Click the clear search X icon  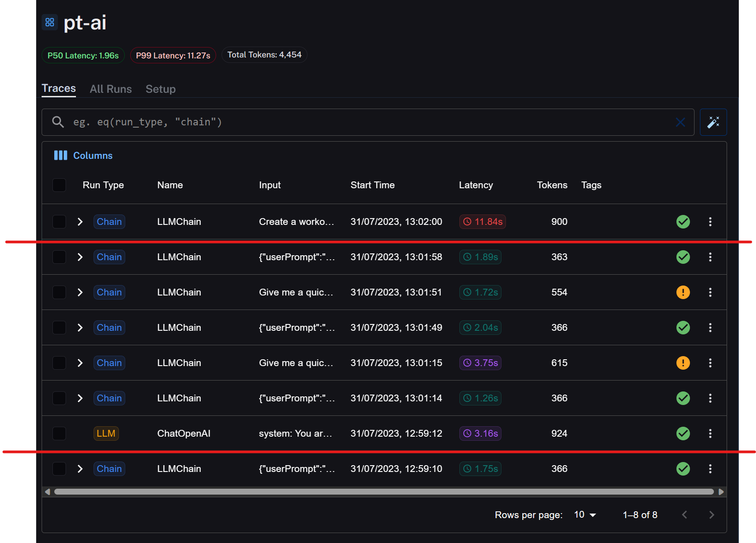[680, 122]
